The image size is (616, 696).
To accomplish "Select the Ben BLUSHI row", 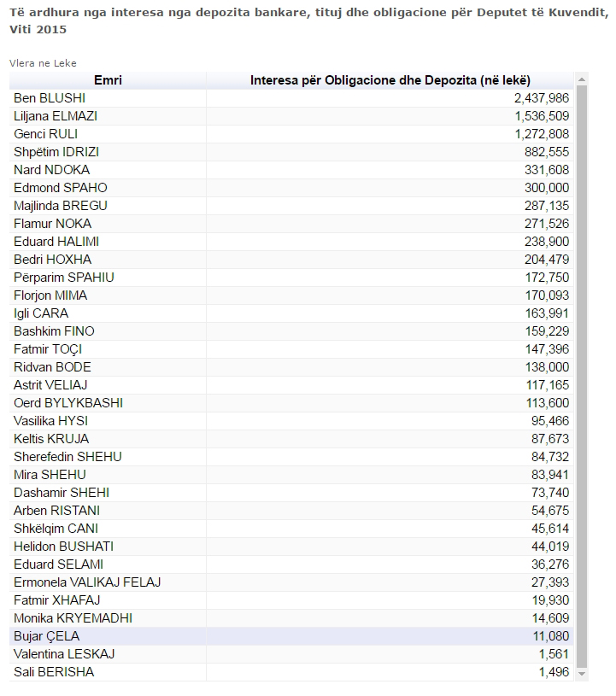I will tap(103, 98).
